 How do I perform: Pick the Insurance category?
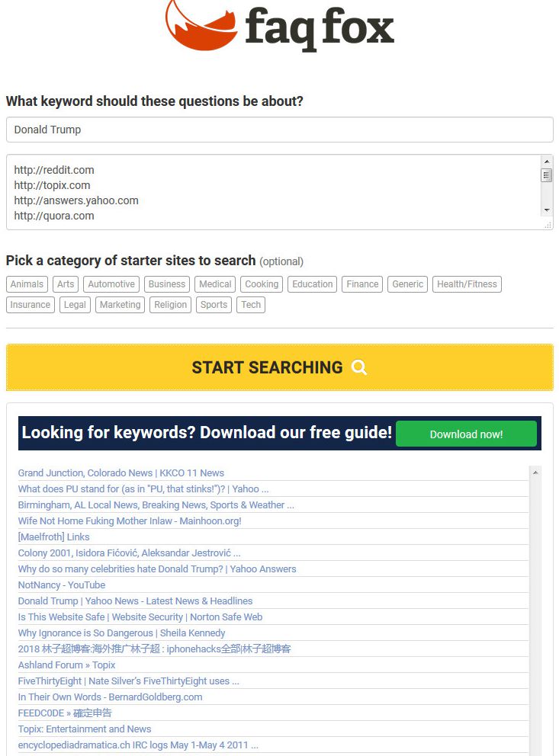coord(31,305)
